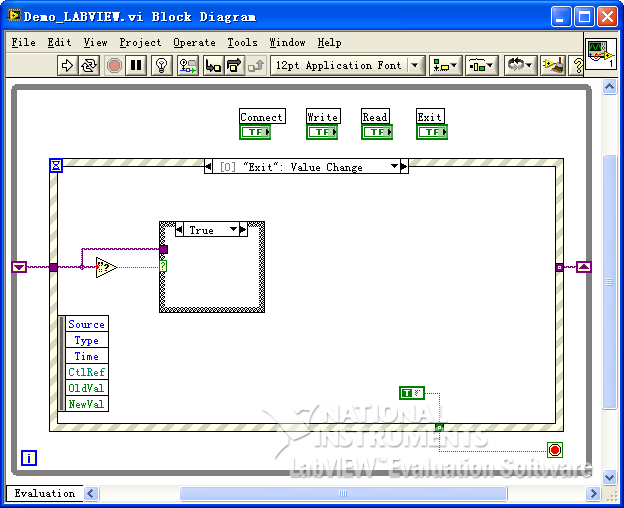Screen dimensions: 624x508
Task: Open the "Exit": Value Change event selector dropdown
Action: [x=394, y=166]
